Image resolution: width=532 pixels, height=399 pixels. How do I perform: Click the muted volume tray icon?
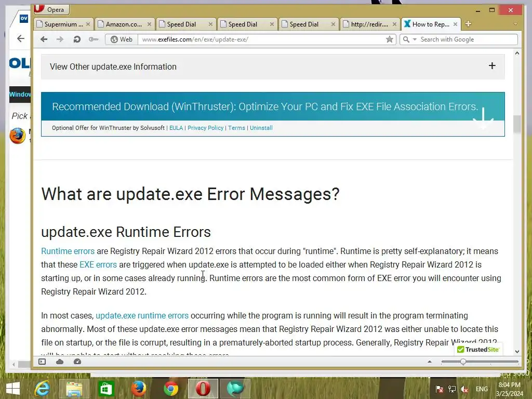click(x=464, y=389)
